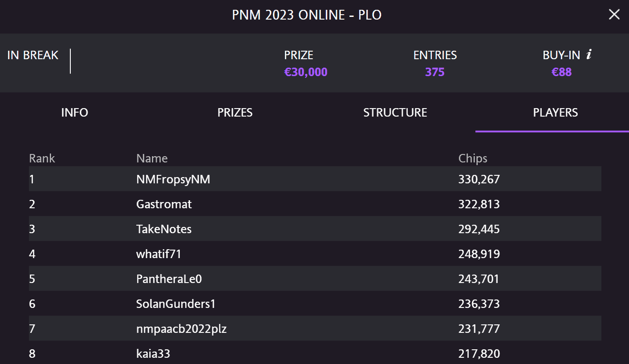629x364 pixels.
Task: Select the Gastromat player row
Action: click(x=315, y=204)
